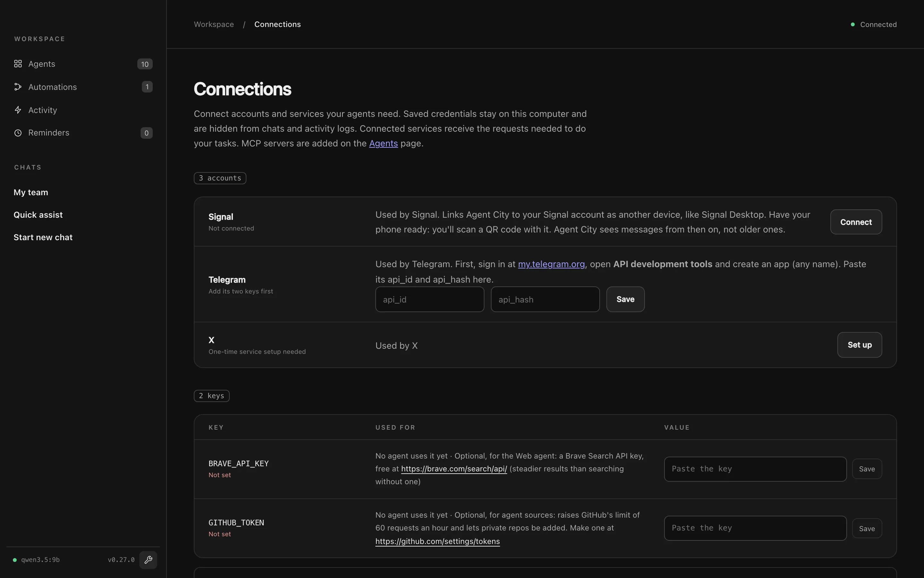Connect the Signal account
Image resolution: width=924 pixels, height=578 pixels.
pos(856,222)
